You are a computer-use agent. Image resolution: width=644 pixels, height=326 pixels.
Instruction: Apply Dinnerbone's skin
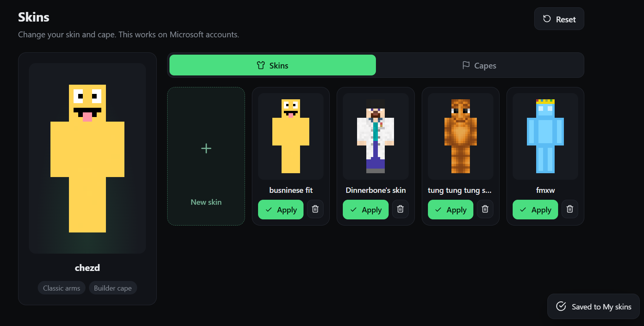point(366,210)
